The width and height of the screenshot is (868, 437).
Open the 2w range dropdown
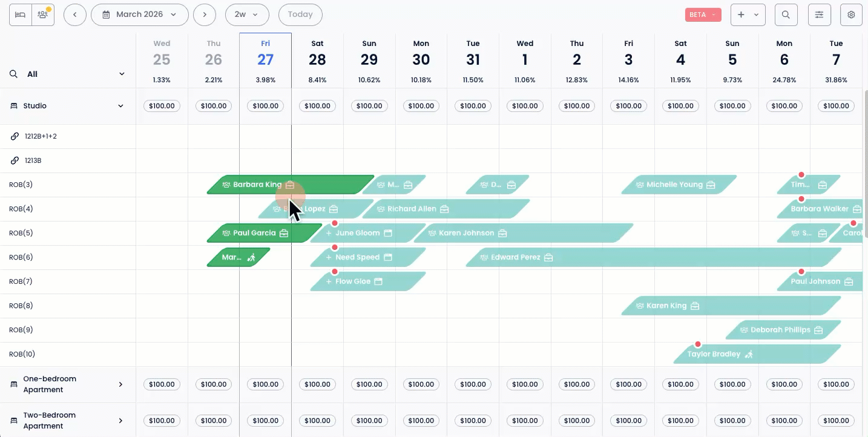point(246,15)
